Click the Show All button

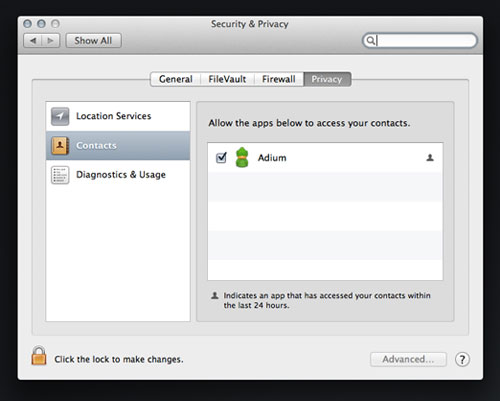(x=93, y=41)
